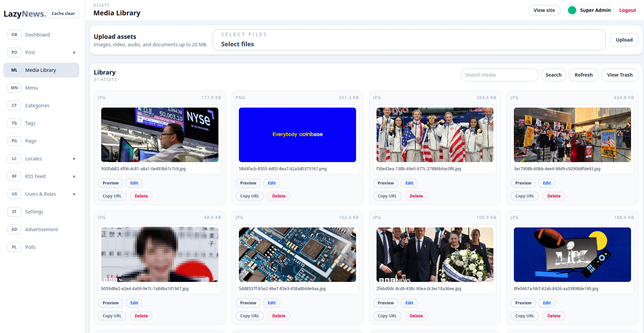Click the Super Admin user name
This screenshot has height=333, width=644.
click(x=595, y=10)
